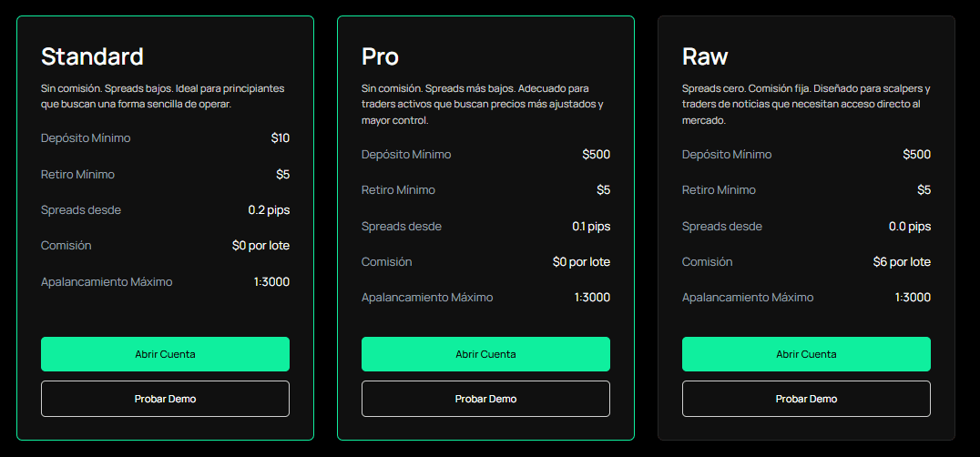Open an account with the Pro plan
The image size is (980, 457).
485,354
